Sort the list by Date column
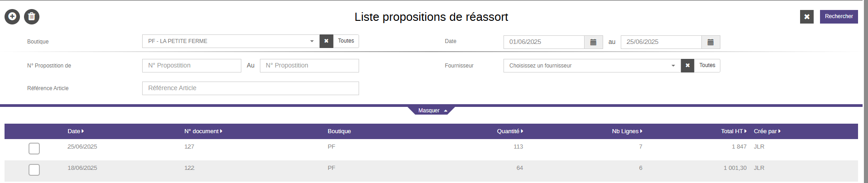868x183 pixels. point(75,131)
